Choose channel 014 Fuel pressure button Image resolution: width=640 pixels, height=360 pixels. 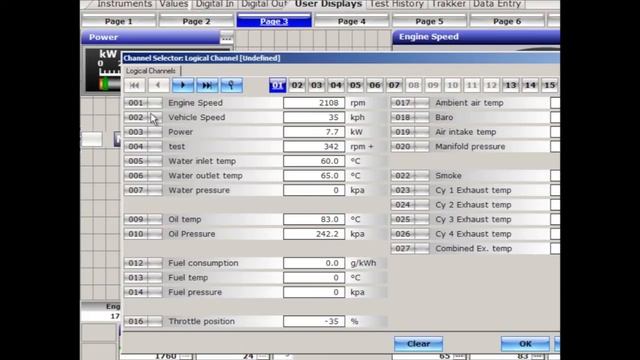pyautogui.click(x=143, y=292)
